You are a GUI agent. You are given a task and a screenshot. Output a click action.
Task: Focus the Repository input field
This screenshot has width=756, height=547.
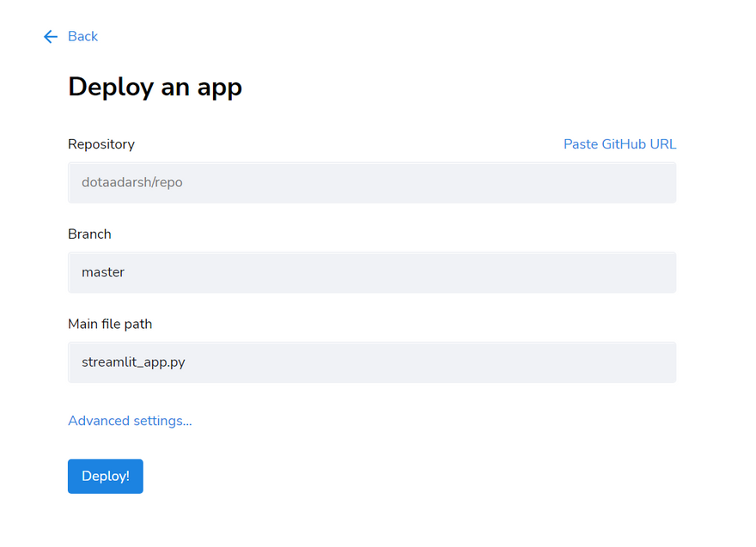tap(371, 183)
